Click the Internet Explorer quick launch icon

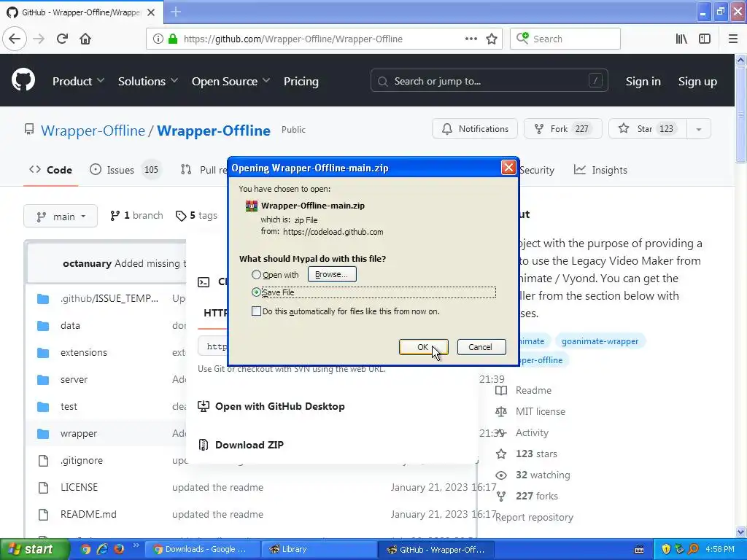point(102,549)
